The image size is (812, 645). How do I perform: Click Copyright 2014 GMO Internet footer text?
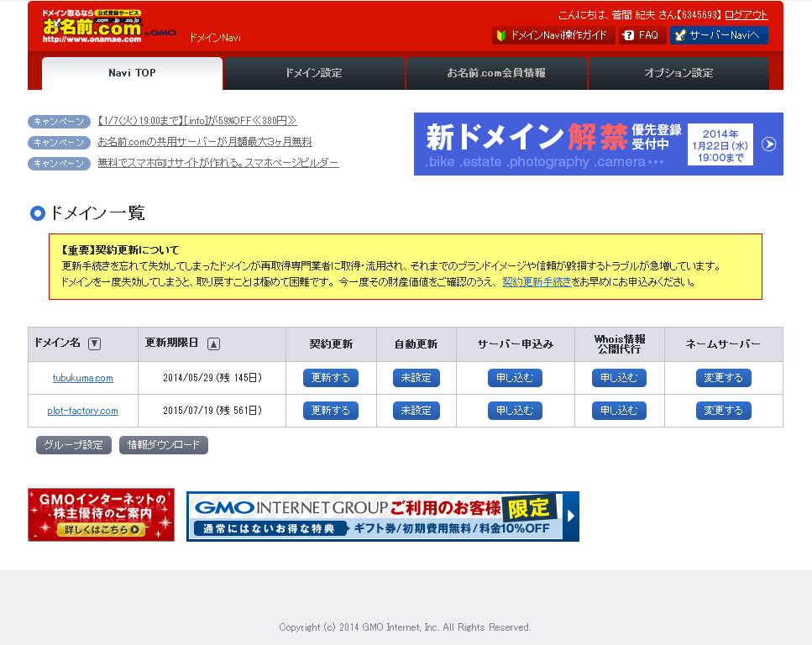pos(405,627)
